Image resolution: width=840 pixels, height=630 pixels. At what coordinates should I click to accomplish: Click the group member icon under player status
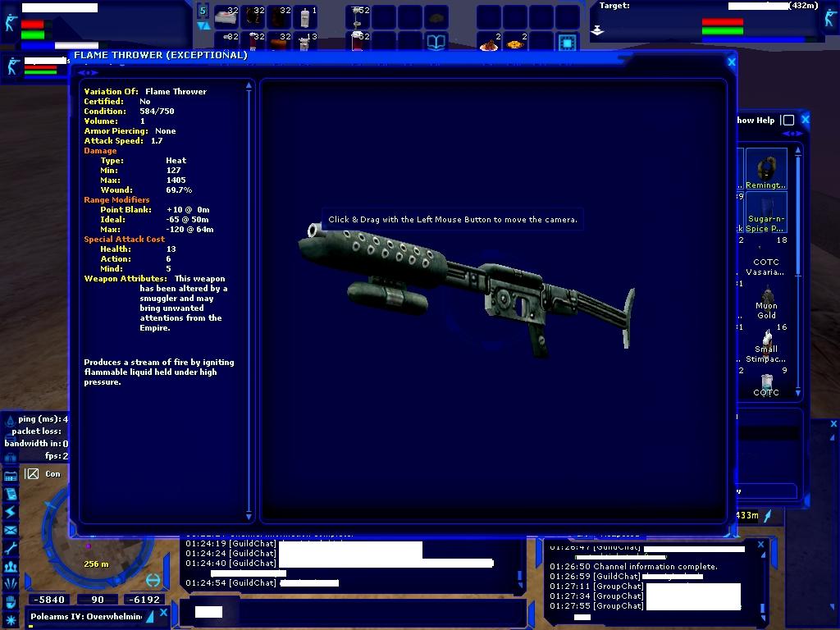(12, 67)
